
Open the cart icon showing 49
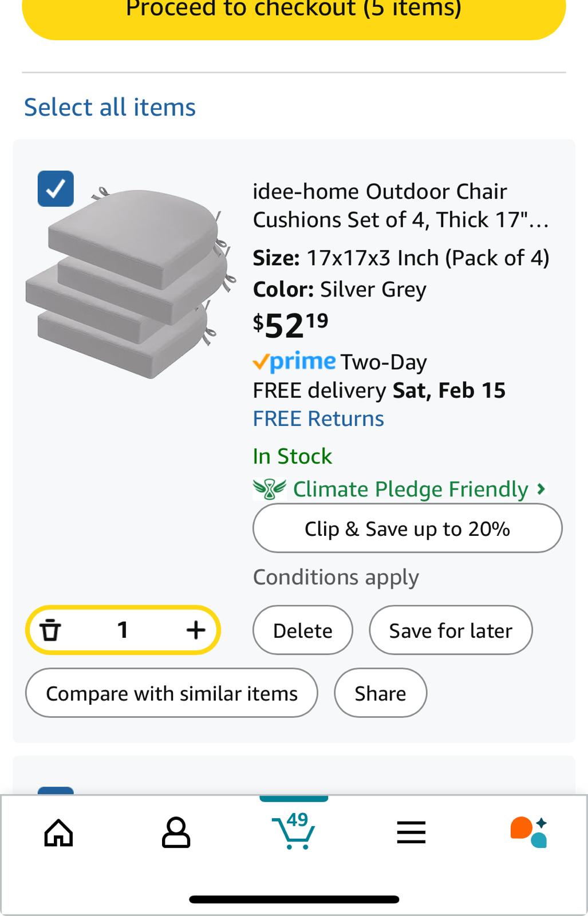(294, 832)
